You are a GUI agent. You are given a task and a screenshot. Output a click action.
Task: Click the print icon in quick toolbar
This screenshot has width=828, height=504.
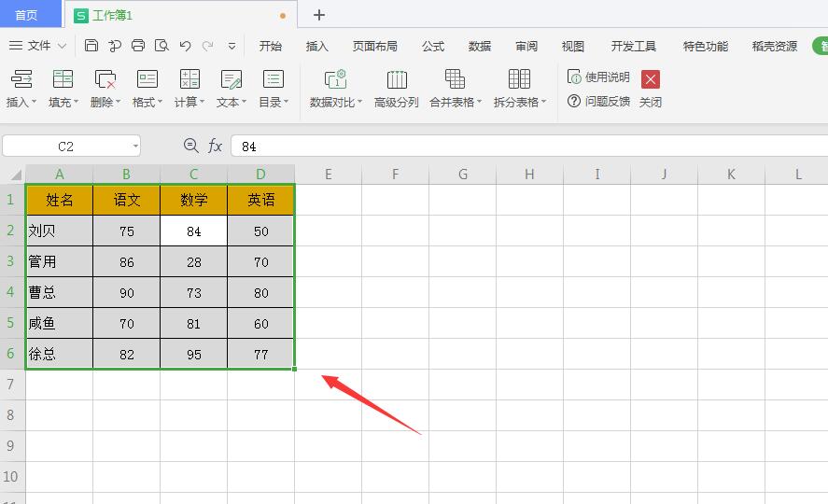pos(138,46)
